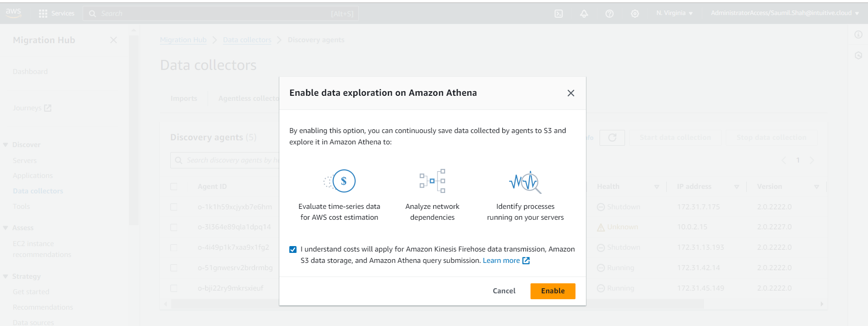Open the Learn more link
This screenshot has width=868, height=326.
point(501,261)
